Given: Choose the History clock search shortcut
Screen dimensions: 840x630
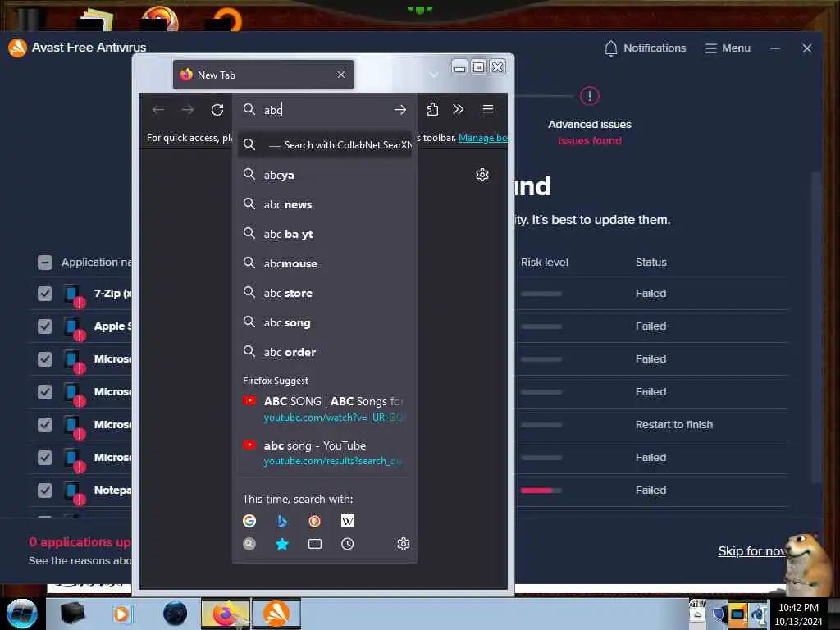Looking at the screenshot, I should point(348,545).
